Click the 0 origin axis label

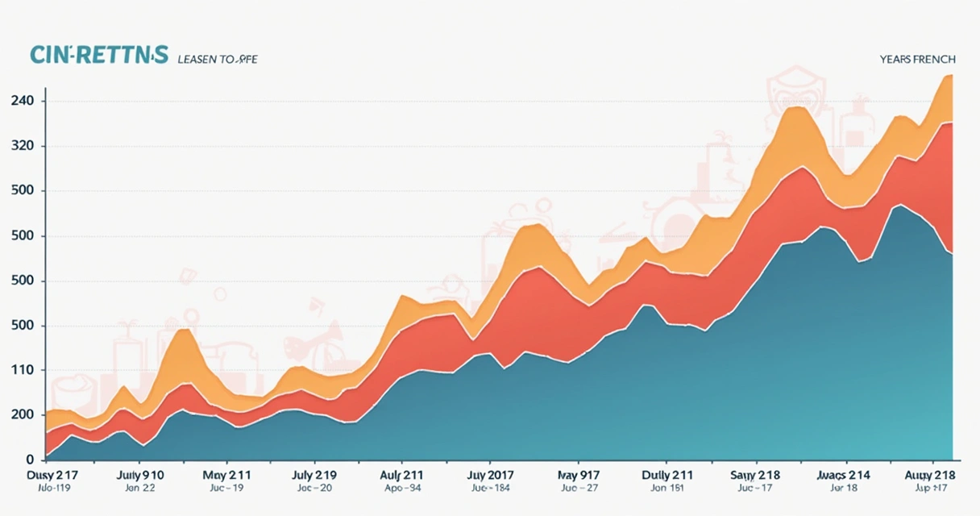[29, 460]
